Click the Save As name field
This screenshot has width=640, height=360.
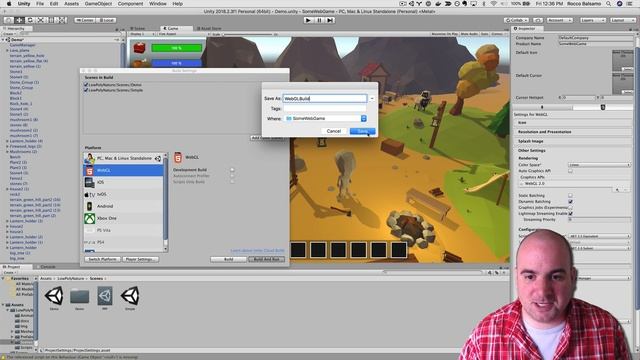(325, 98)
